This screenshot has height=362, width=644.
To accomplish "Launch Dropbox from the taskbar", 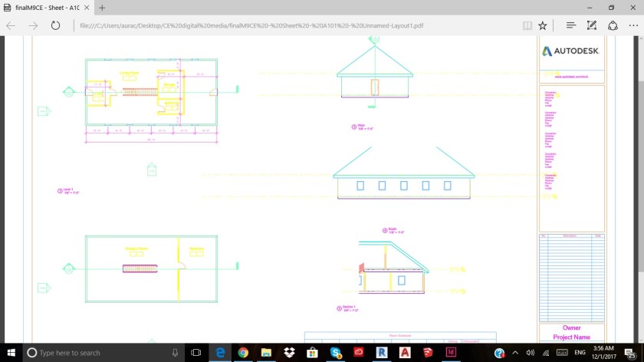I will [289, 353].
